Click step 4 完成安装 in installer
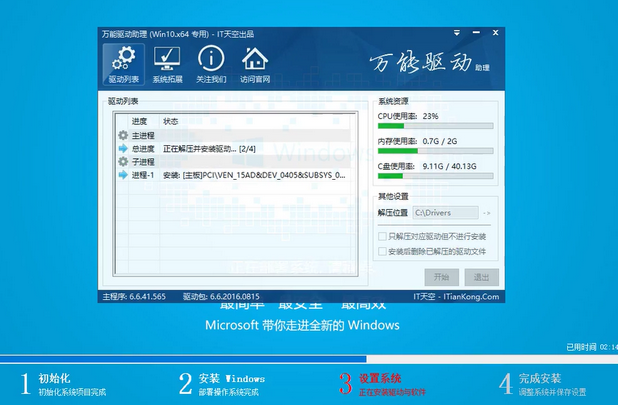Viewport: 618px width, 406px height. [543, 384]
